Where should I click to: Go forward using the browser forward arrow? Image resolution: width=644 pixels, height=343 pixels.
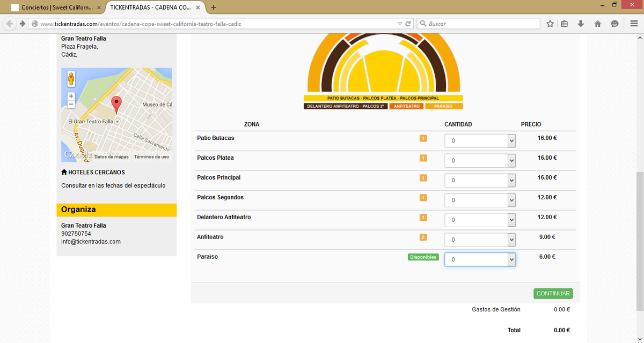22,24
